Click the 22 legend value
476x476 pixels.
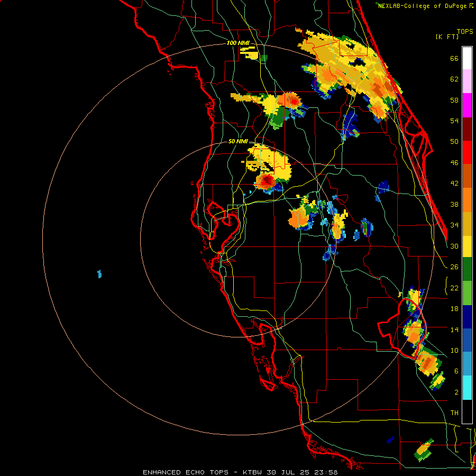[454, 288]
